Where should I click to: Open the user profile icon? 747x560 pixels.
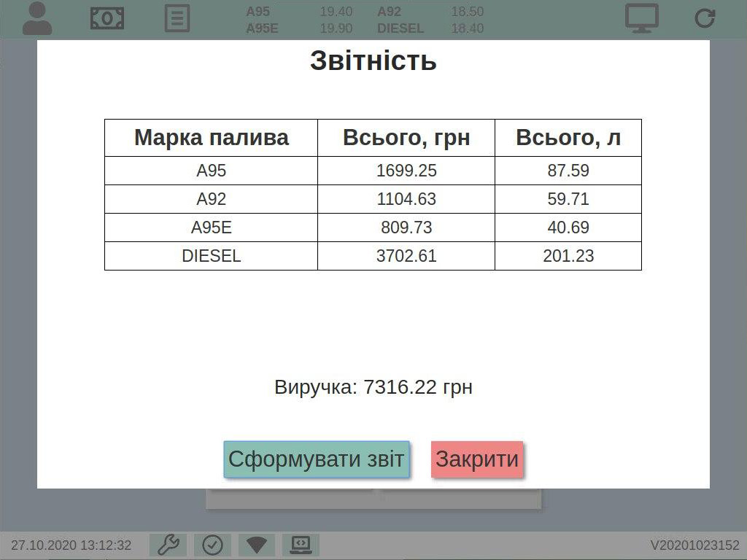pyautogui.click(x=37, y=18)
